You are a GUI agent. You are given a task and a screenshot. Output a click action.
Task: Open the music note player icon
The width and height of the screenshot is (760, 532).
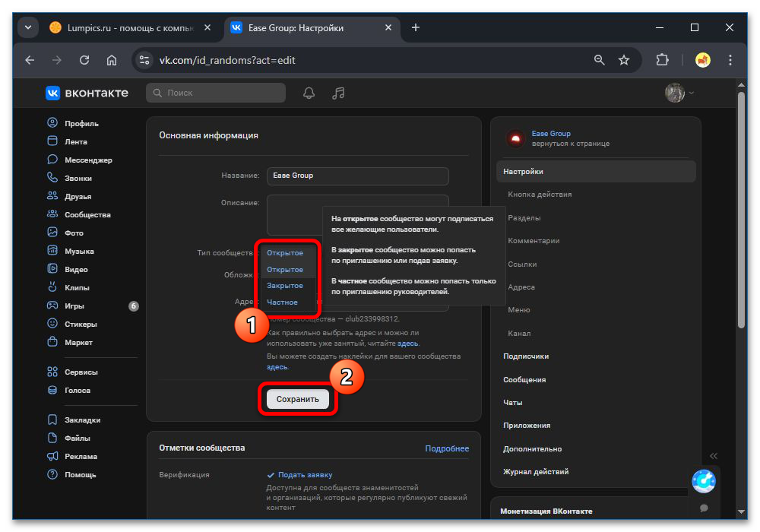(339, 93)
